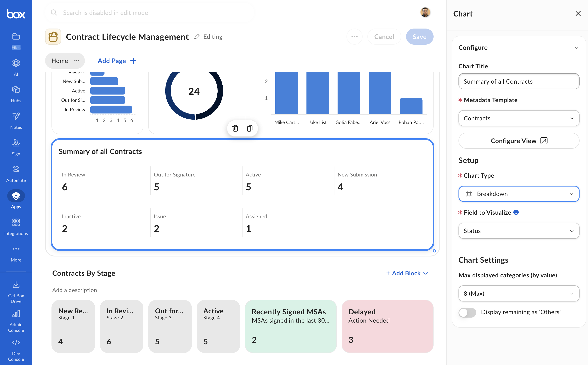This screenshot has width=588, height=365.
Task: Open Box AI from sidebar
Action: pyautogui.click(x=16, y=67)
